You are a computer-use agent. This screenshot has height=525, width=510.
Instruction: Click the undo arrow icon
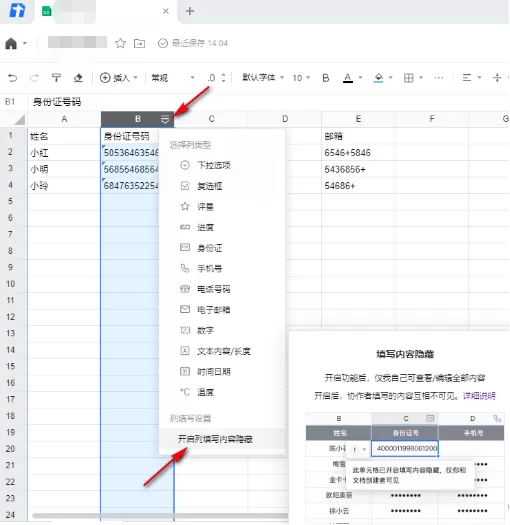[13, 78]
